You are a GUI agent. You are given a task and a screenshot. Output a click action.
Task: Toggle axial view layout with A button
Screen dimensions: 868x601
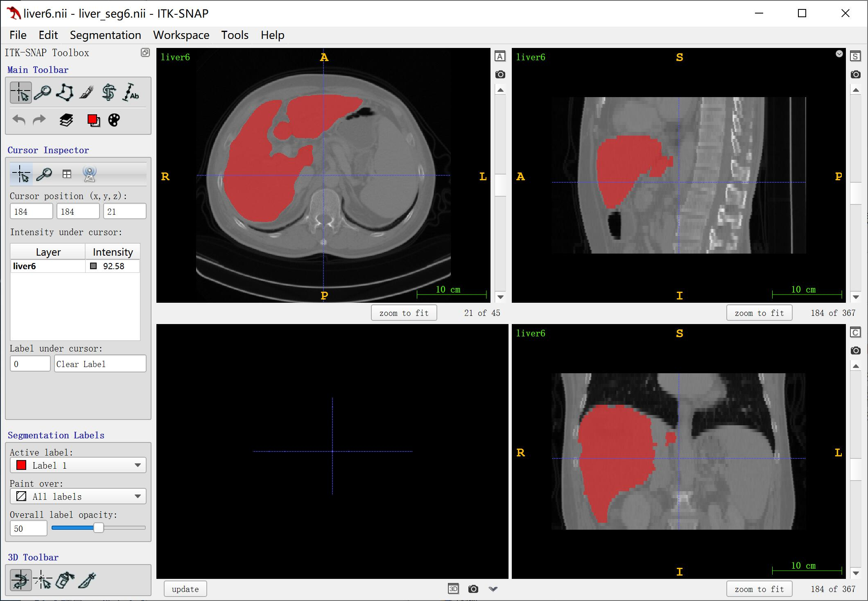point(500,57)
